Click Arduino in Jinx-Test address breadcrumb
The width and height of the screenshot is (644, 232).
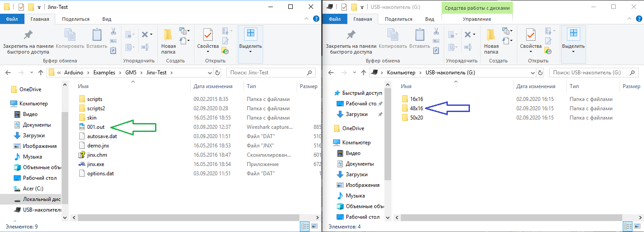73,73
